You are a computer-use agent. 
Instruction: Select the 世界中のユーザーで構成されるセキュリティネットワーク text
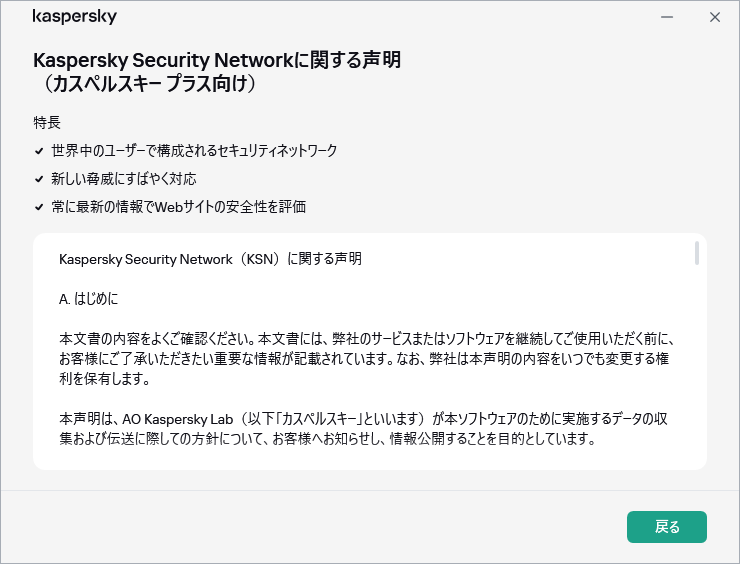pos(194,151)
